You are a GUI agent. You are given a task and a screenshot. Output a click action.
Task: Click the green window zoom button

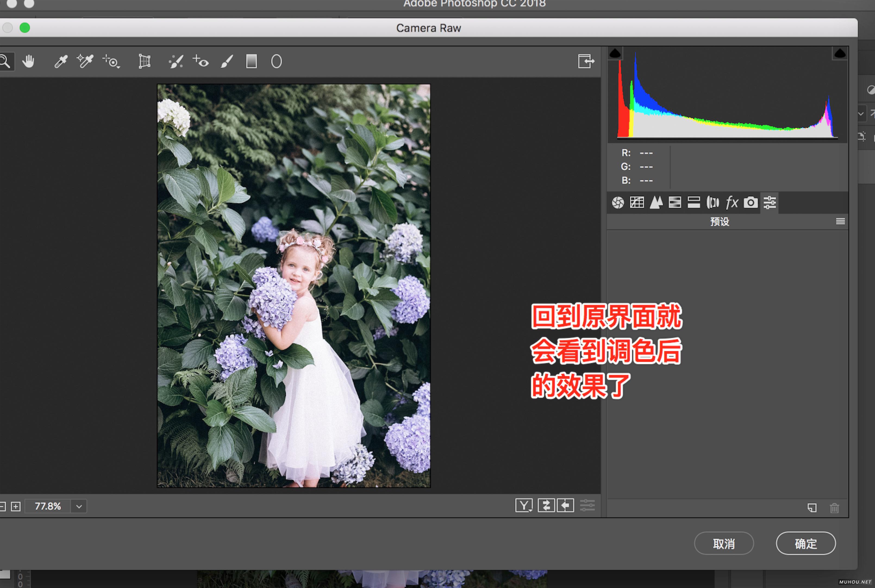[x=25, y=28]
